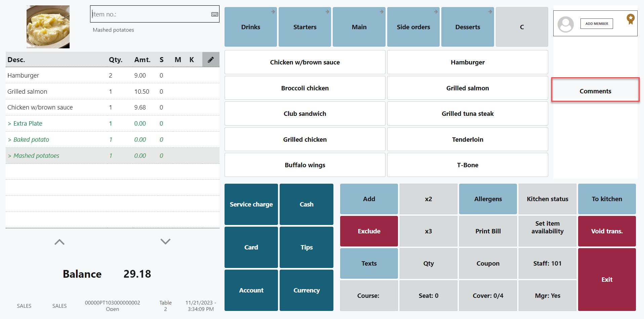The width and height of the screenshot is (644, 319).
Task: Add Grilled tuna steak to order
Action: click(468, 114)
